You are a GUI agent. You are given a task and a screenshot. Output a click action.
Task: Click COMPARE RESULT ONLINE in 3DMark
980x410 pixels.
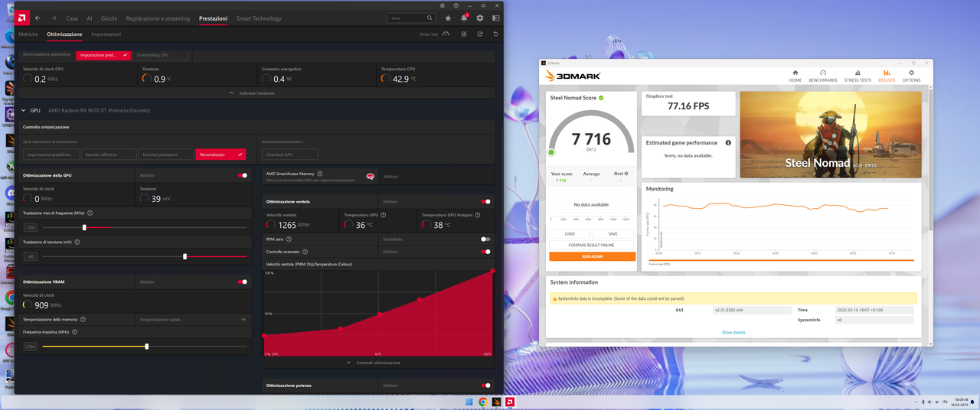pyautogui.click(x=592, y=245)
